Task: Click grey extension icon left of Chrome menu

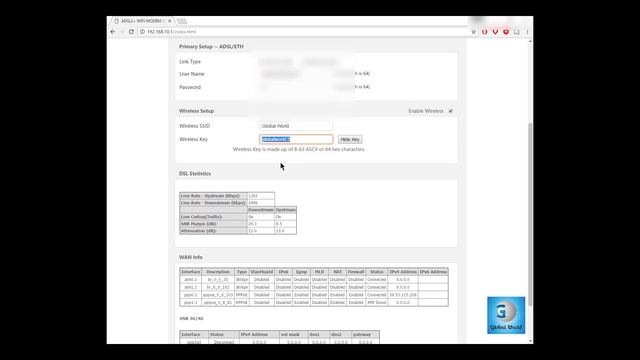Action: point(517,31)
